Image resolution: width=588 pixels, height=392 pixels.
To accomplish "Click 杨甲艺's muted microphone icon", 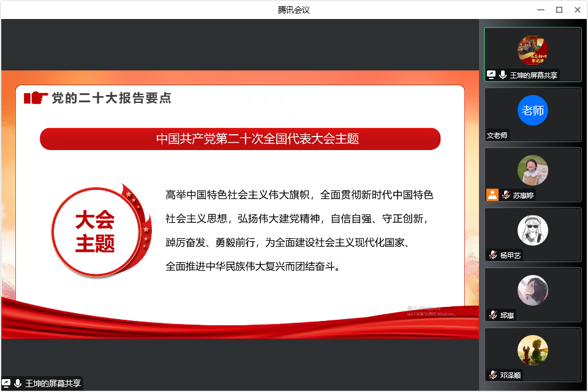I will tap(493, 255).
